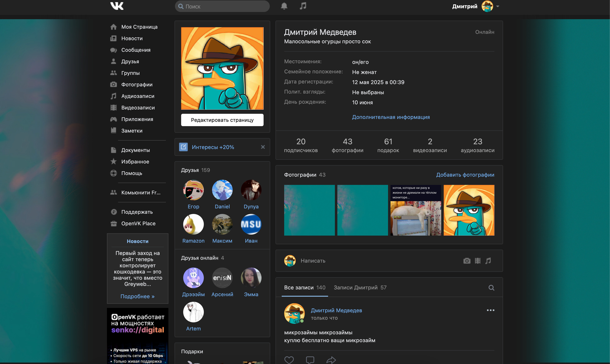Open friend Максим's profile

222,229
